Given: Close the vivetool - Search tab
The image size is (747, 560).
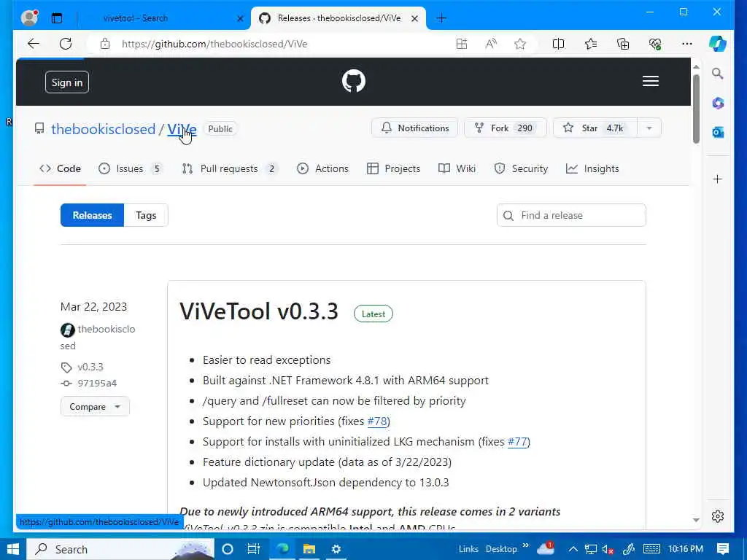Looking at the screenshot, I should pos(240,18).
